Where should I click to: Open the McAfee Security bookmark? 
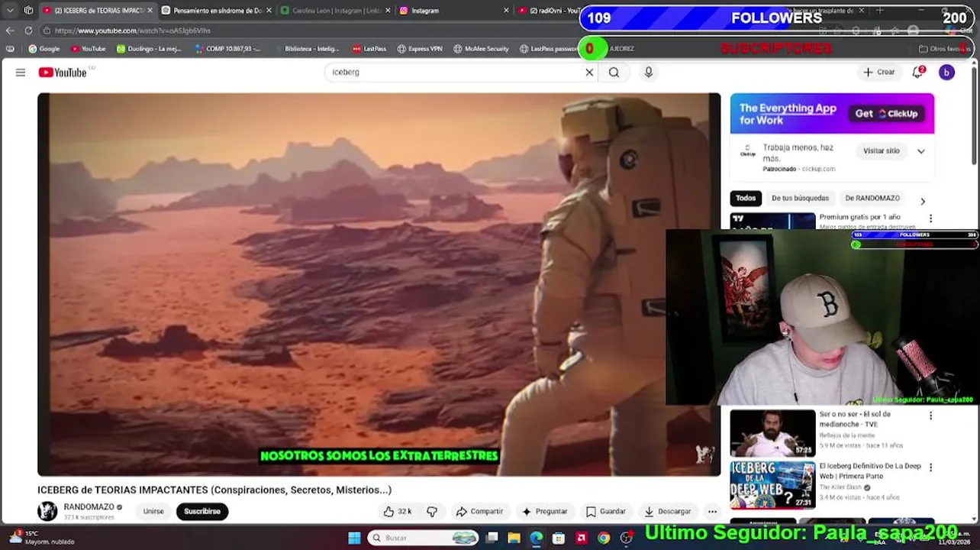[x=481, y=49]
